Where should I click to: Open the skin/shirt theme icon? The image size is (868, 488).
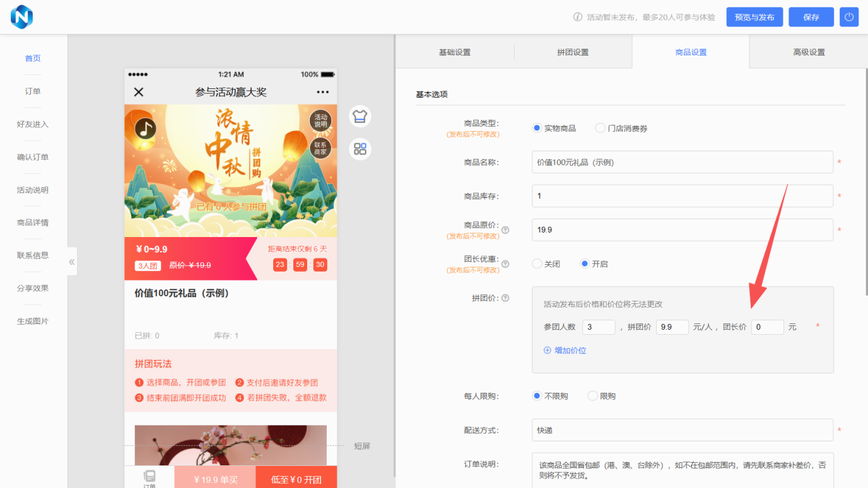point(360,117)
